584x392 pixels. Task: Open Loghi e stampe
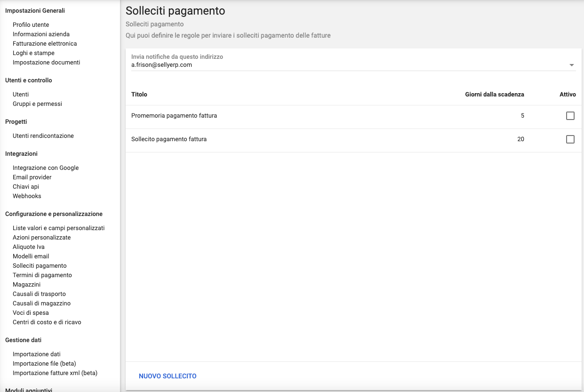tap(33, 53)
